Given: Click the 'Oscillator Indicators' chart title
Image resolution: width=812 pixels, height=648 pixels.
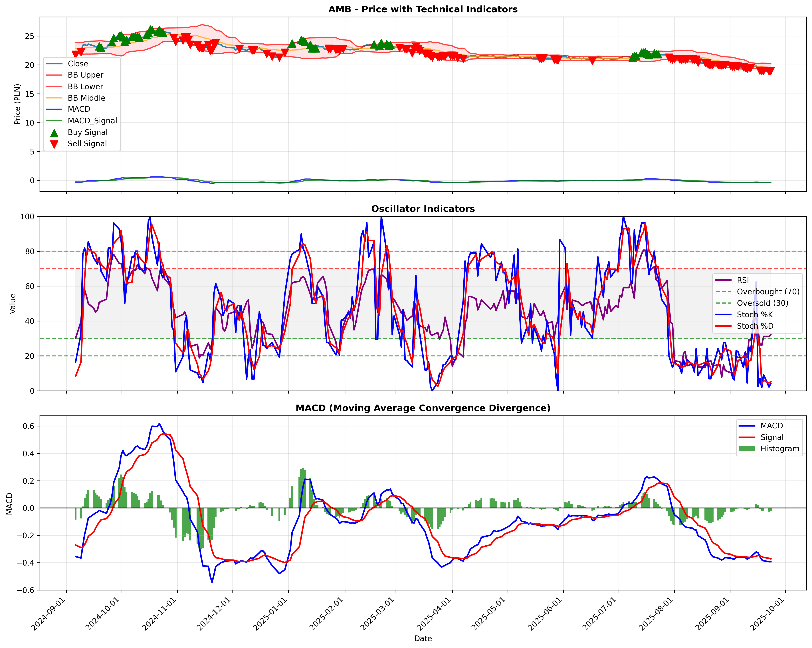Looking at the screenshot, I should tap(423, 209).
